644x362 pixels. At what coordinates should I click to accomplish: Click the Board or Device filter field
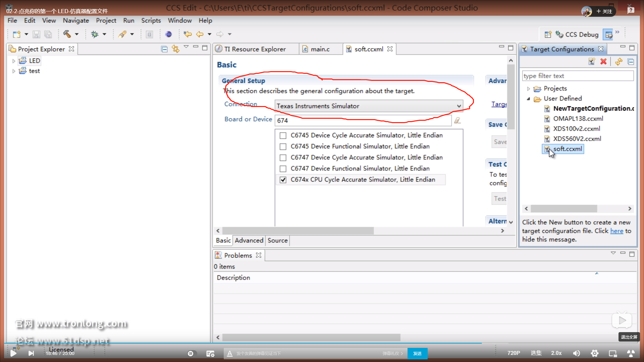tap(363, 120)
